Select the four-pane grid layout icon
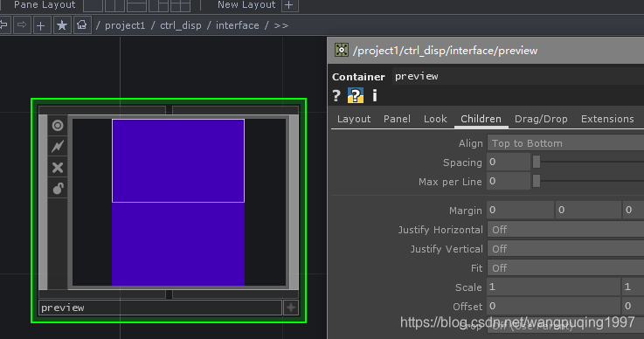 click(x=180, y=5)
